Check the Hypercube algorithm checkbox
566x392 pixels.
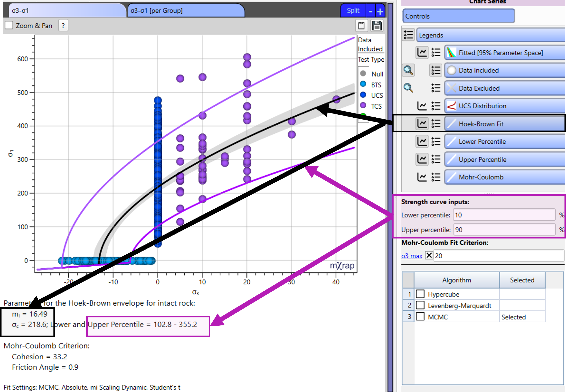[x=420, y=294]
